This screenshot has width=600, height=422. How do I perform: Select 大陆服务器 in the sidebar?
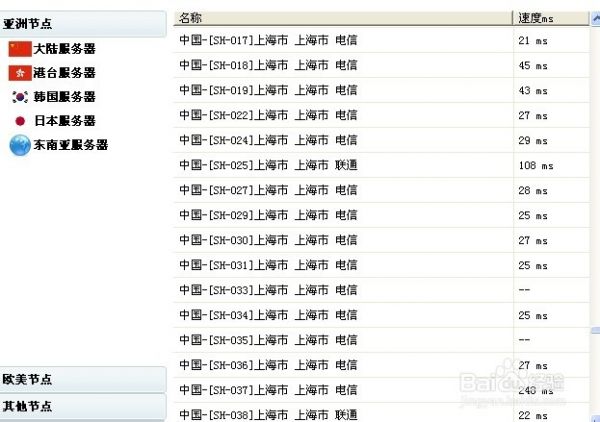coord(64,48)
